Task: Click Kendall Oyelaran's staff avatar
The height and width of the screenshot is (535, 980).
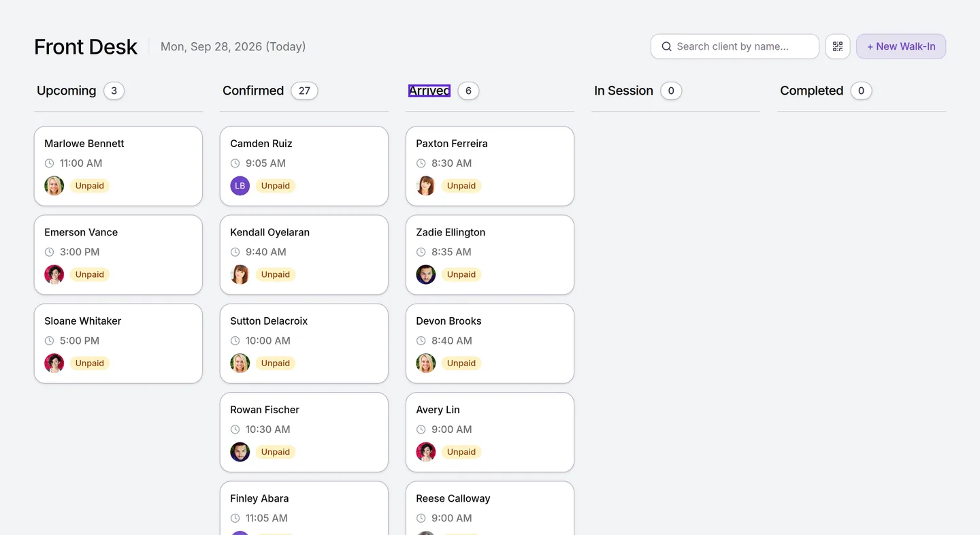Action: coord(240,274)
